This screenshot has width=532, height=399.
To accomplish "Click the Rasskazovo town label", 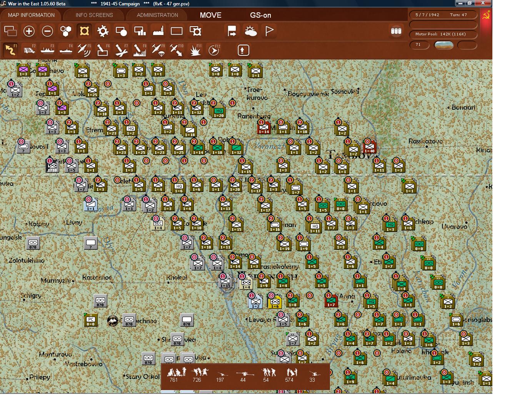I will pyautogui.click(x=425, y=141).
